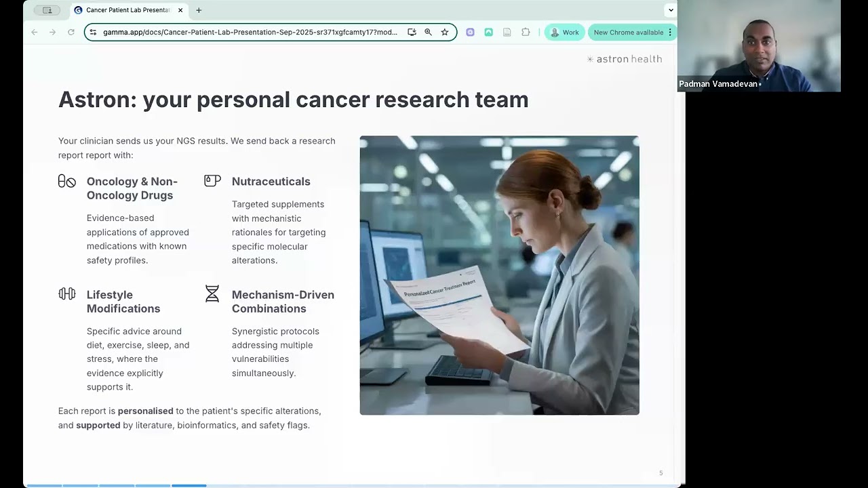Click the DNA icon beside Mechanism-Driven Combinations
868x488 pixels.
click(x=212, y=293)
